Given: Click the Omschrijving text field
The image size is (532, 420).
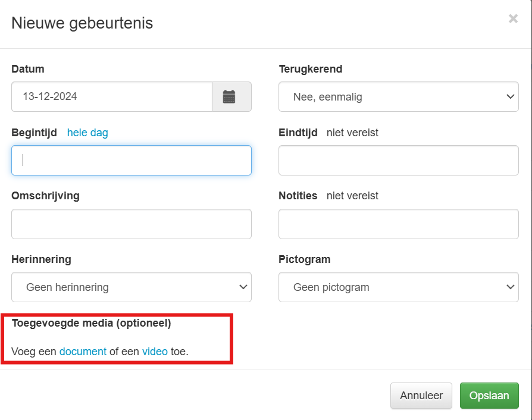Looking at the screenshot, I should click(x=132, y=224).
